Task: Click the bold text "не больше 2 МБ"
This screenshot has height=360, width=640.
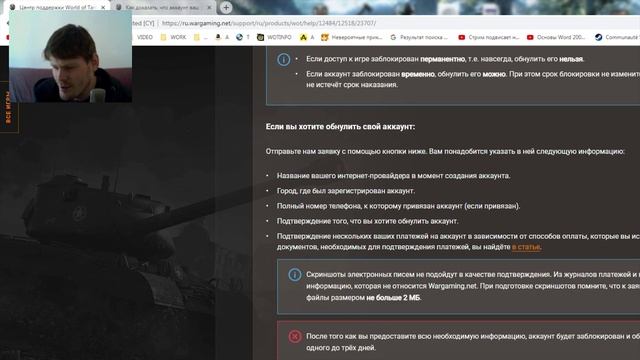Action: point(393,298)
